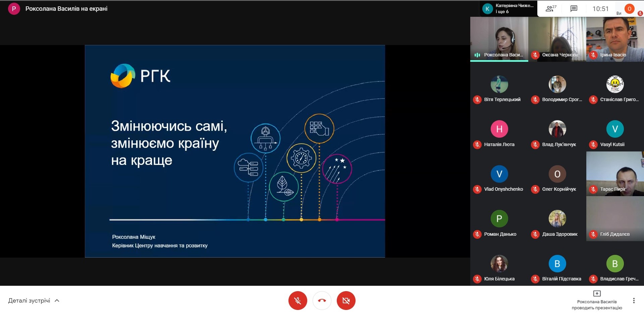Select Роксолана Васи... speaker video tile

pos(499,39)
